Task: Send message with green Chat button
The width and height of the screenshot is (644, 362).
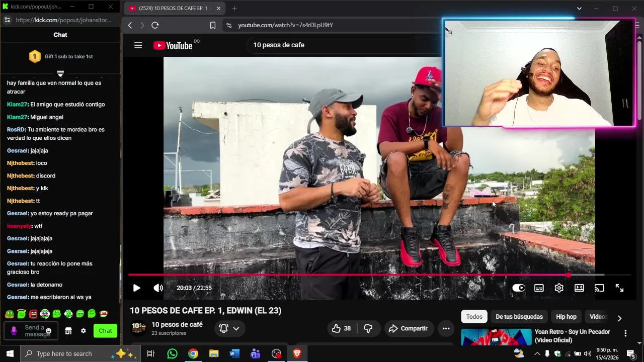Action: [105, 331]
